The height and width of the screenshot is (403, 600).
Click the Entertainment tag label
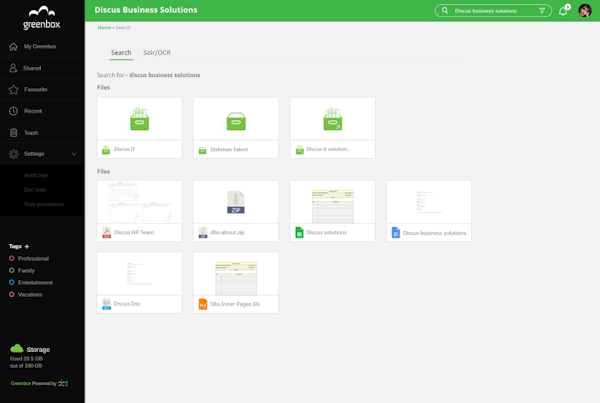tap(35, 282)
